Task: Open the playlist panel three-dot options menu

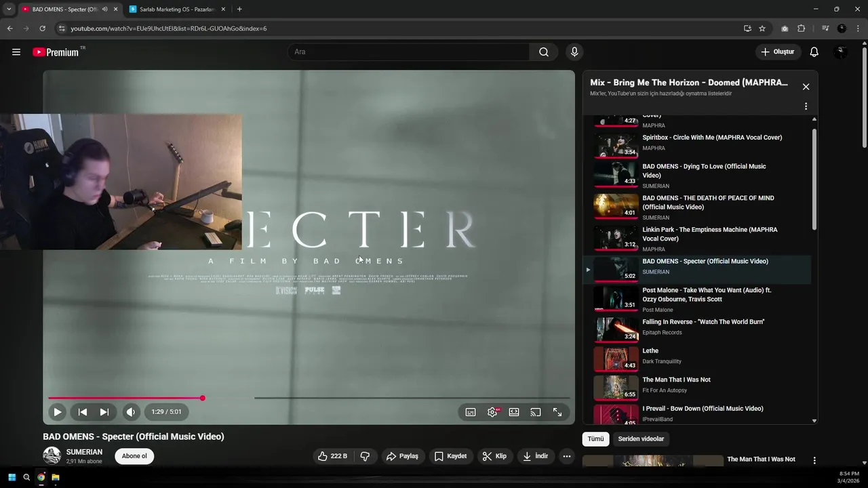Action: pos(806,106)
